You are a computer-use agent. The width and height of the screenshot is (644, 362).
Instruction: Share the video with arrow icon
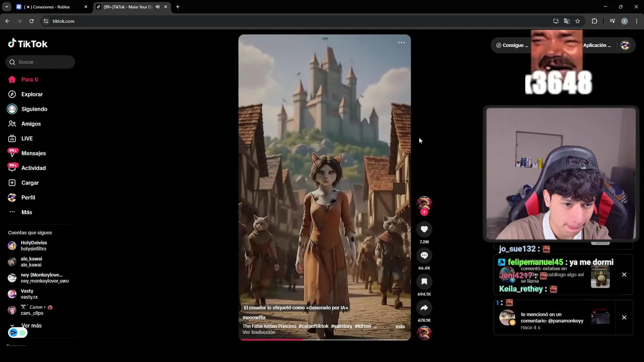pos(424,308)
